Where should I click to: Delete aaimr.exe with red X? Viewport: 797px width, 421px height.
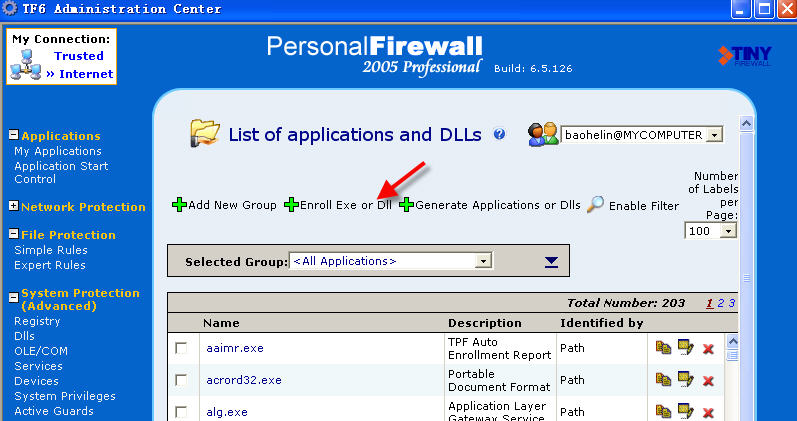click(x=708, y=349)
